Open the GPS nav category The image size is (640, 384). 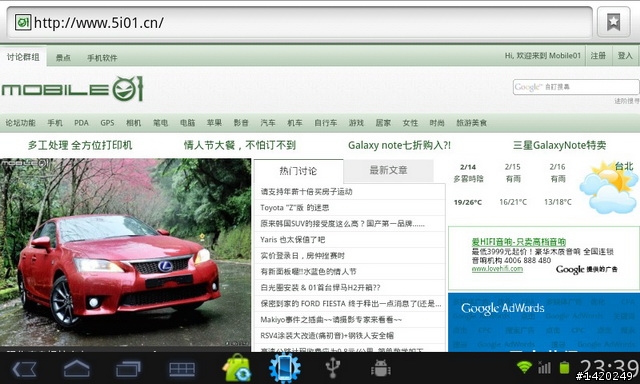[x=107, y=122]
